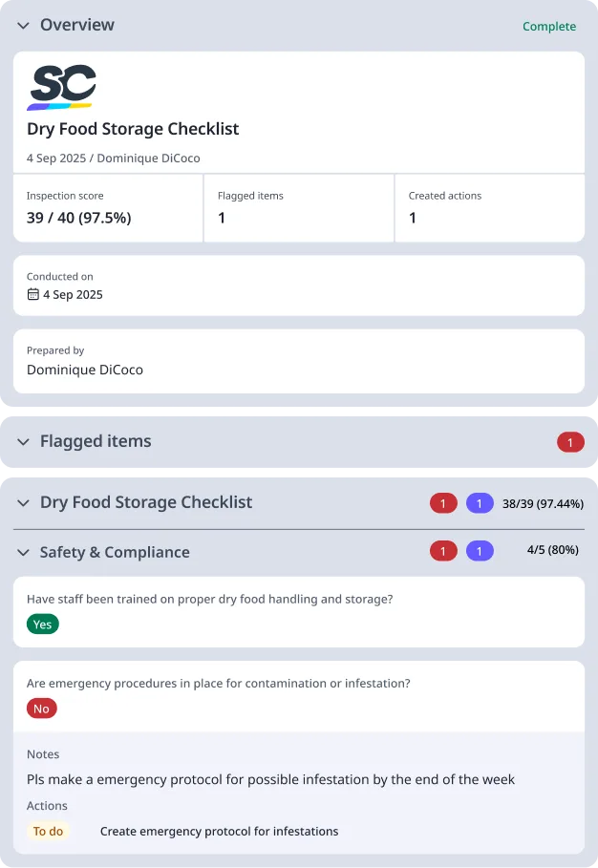Click Dominique DiCoco in Prepared by card
The height and width of the screenshot is (868, 598).
[x=83, y=370]
